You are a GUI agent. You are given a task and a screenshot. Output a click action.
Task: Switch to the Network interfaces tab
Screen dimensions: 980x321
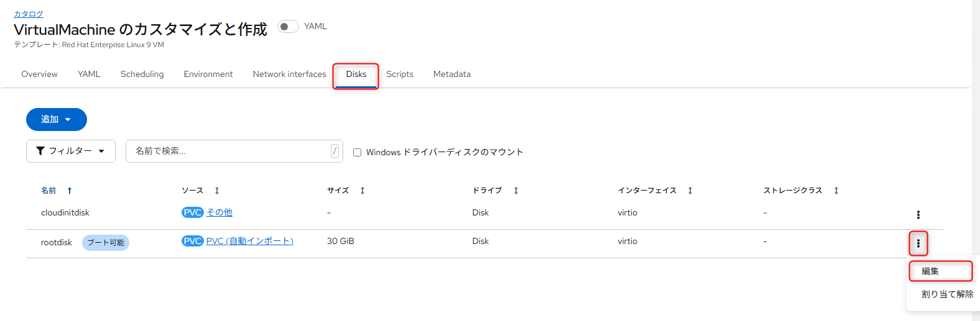point(289,74)
